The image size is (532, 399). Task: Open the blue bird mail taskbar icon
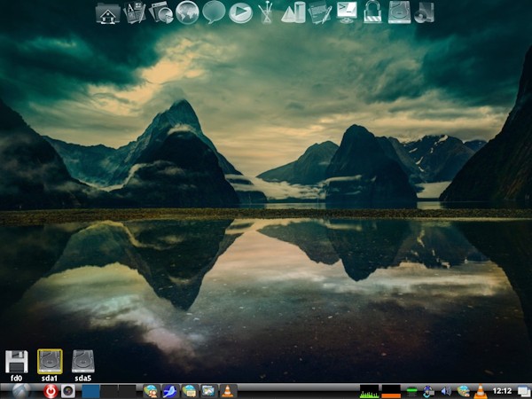click(x=170, y=391)
